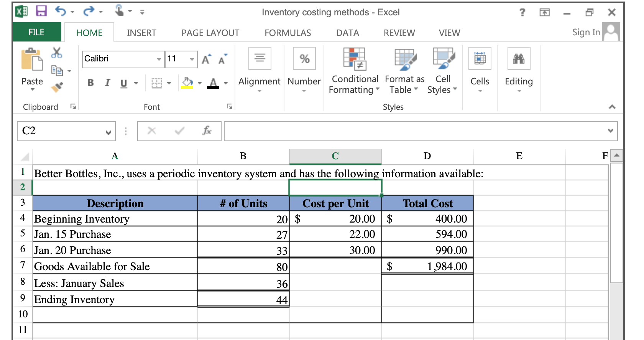Click the black font color button
The image size is (644, 340).
(x=213, y=83)
